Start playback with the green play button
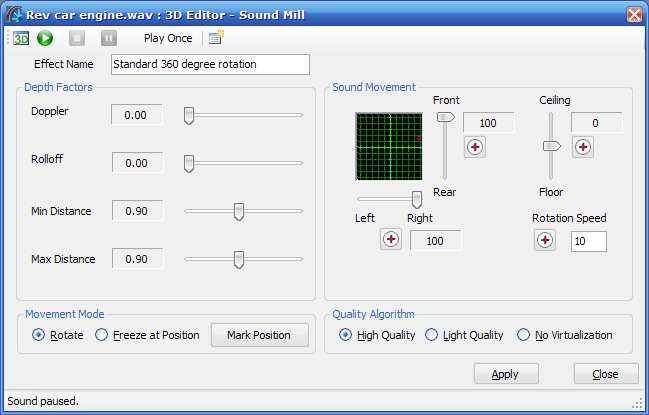This screenshot has width=649, height=415. tap(45, 38)
